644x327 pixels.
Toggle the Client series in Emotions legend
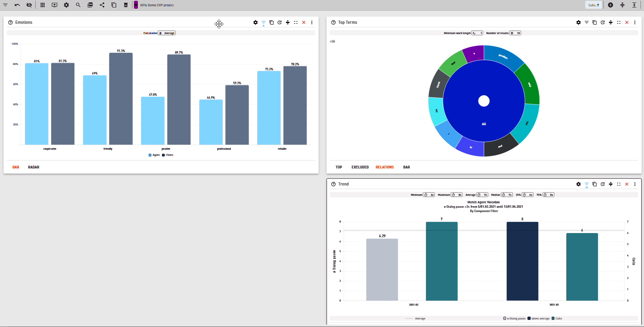pyautogui.click(x=168, y=155)
